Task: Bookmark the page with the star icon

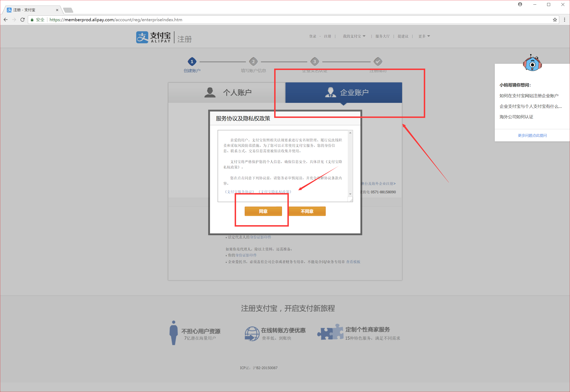Action: 555,20
